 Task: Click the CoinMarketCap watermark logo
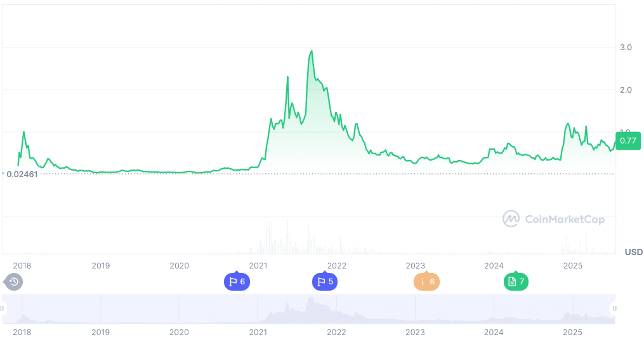(554, 220)
